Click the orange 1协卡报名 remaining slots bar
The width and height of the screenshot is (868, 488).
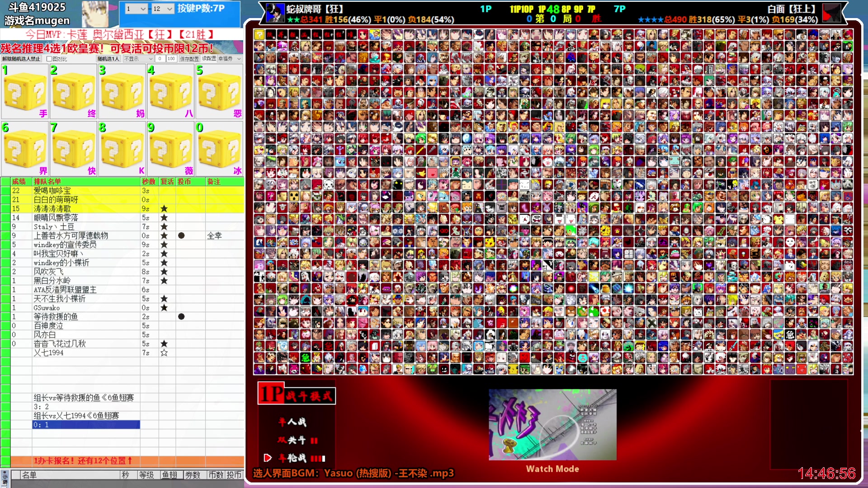click(x=123, y=461)
